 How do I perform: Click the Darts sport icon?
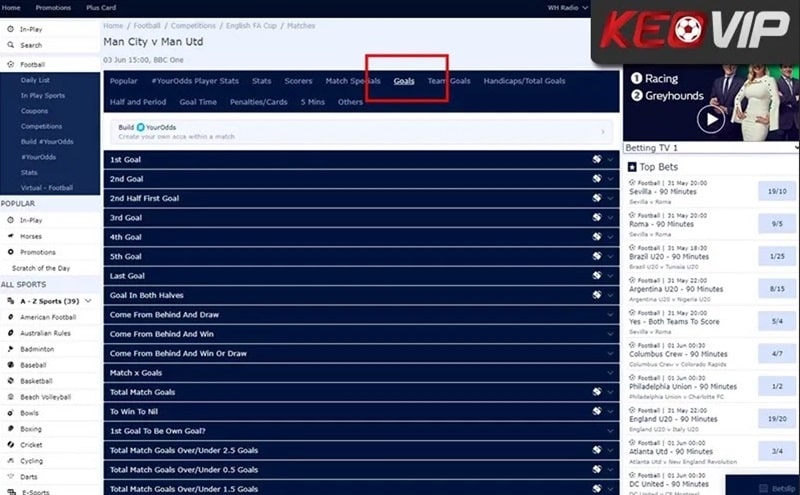pos(10,477)
